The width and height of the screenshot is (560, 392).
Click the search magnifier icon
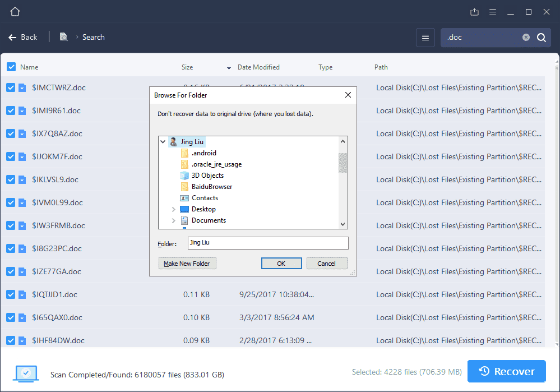[x=541, y=37]
